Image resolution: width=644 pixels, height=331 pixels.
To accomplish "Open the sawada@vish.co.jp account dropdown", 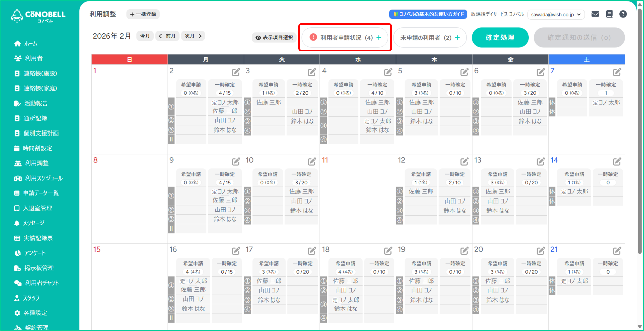I will 556,14.
